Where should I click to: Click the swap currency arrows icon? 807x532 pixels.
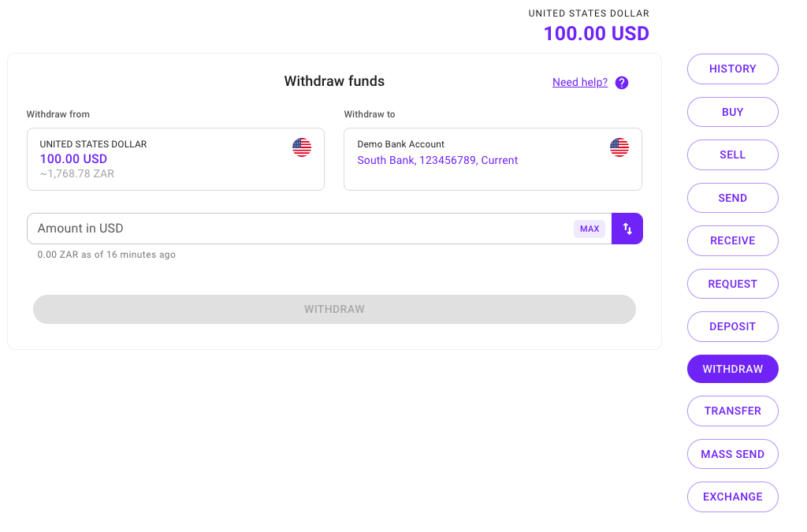click(x=627, y=229)
